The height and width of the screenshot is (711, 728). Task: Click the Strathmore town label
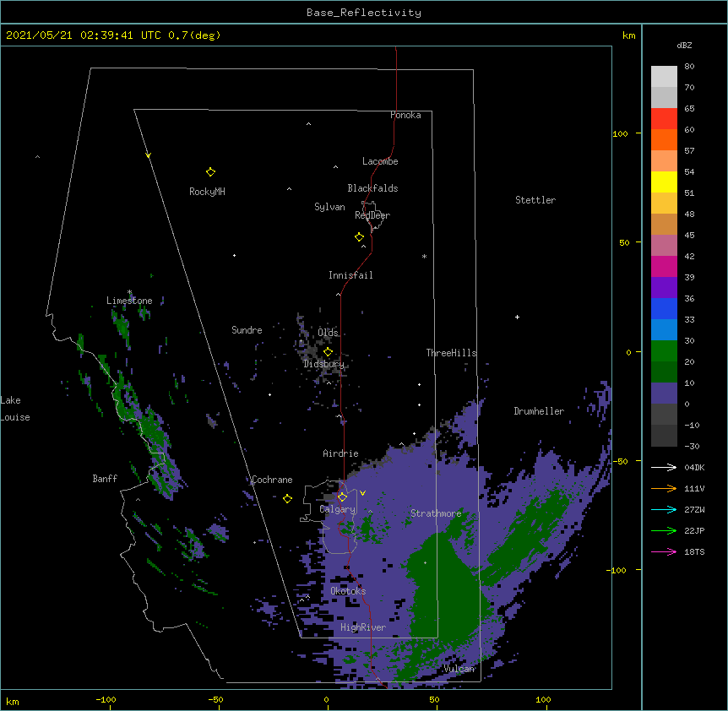pyautogui.click(x=436, y=513)
